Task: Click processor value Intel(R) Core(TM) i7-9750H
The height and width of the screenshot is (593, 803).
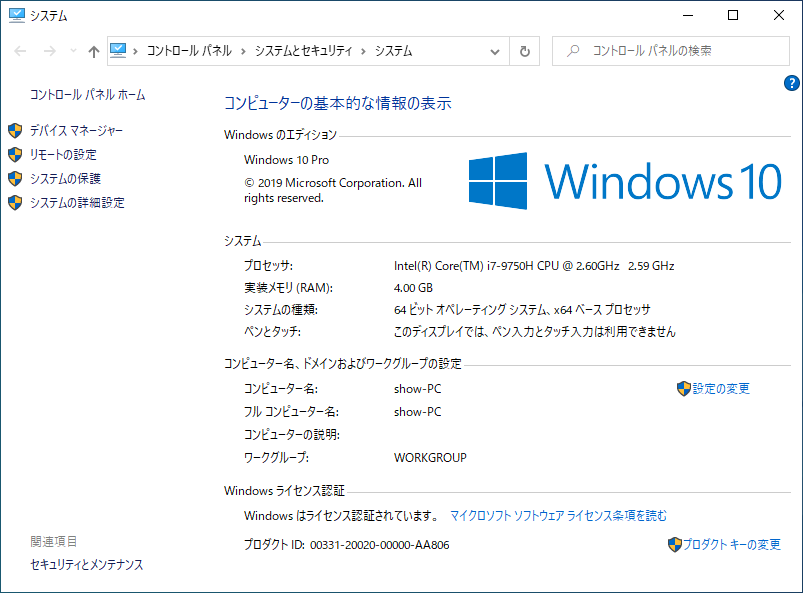Action: [534, 266]
